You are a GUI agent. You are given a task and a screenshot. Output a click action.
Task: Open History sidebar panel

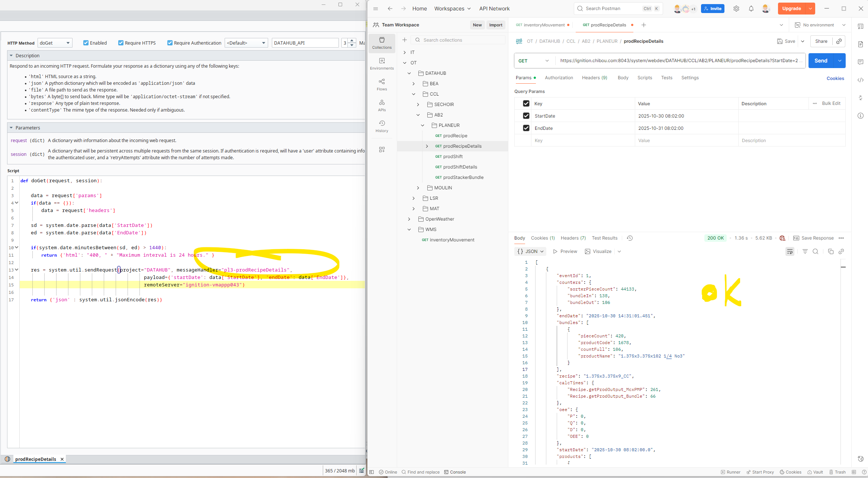point(382,126)
